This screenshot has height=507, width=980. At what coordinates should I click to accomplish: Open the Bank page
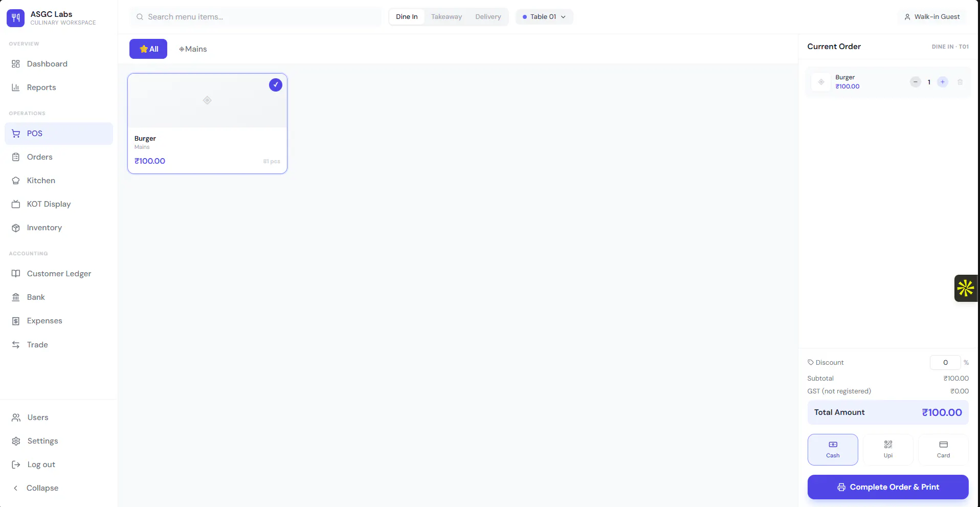[x=59, y=297]
